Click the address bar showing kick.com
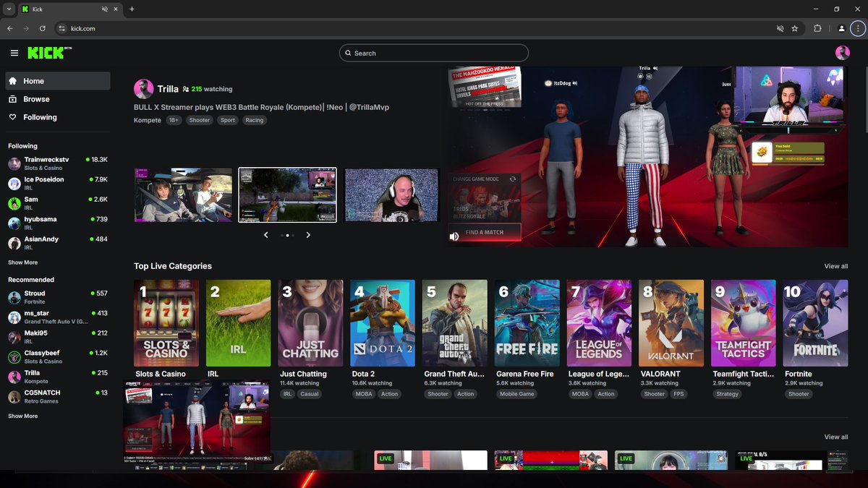This screenshot has width=868, height=488. [412, 28]
